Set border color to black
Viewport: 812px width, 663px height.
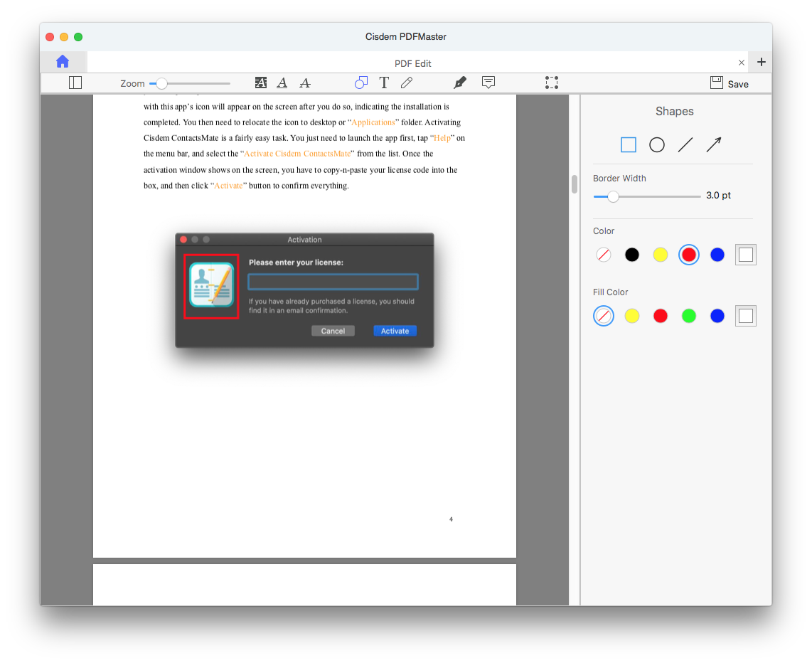pos(632,255)
